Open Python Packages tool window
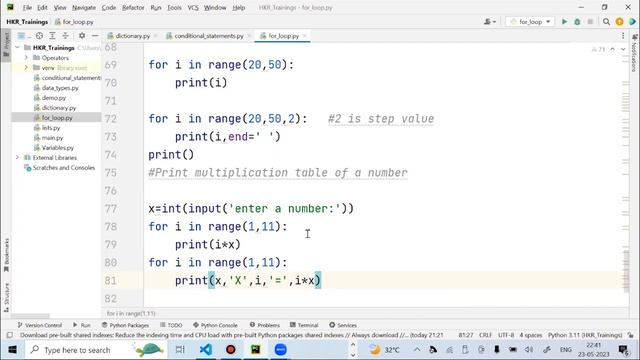The image size is (640, 360). coord(125,325)
